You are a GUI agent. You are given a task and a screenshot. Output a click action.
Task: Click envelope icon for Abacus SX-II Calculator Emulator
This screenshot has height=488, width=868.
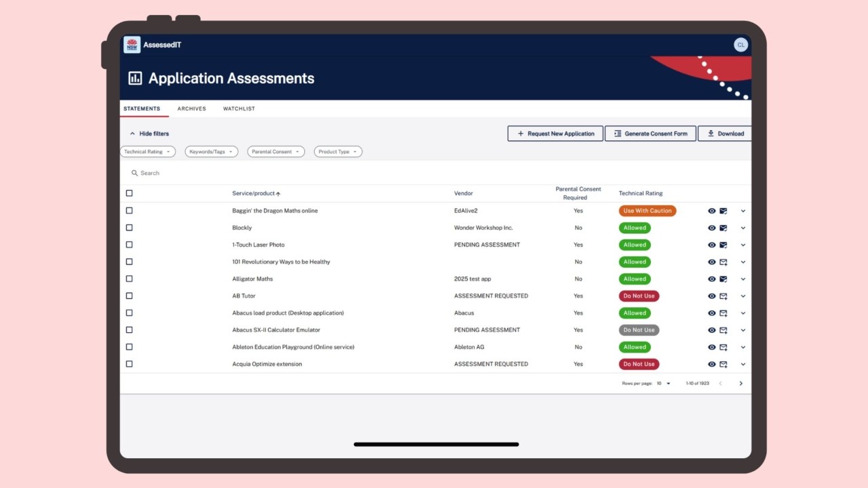(x=724, y=330)
